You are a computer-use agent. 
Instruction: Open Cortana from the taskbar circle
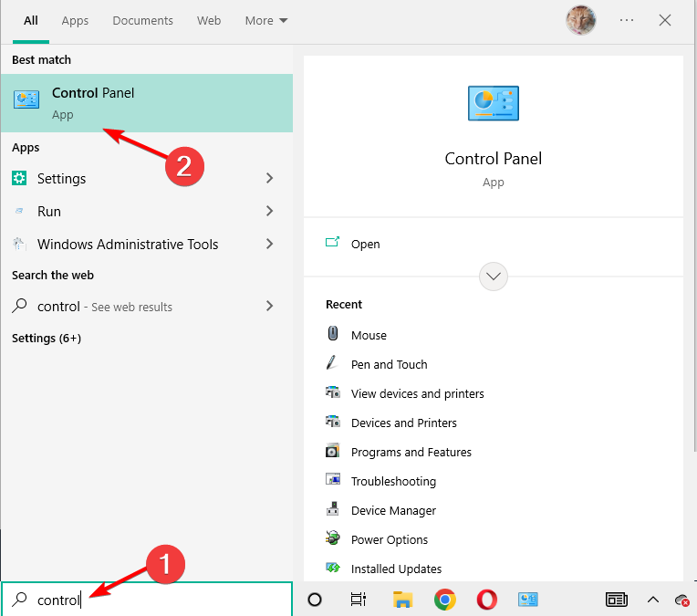tap(315, 600)
